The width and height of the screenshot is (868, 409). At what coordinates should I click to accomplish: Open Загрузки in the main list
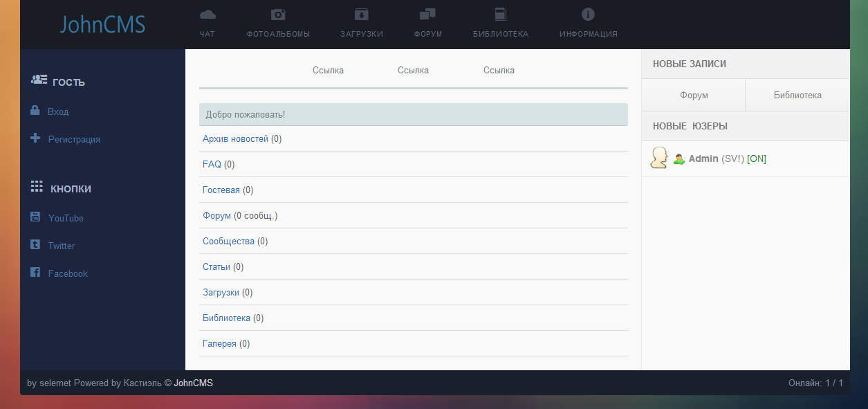coord(221,292)
